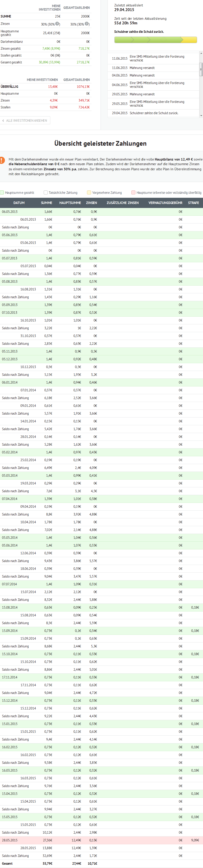Viewport: 203px width, 868px height.
Task: Click help icon beside Meine Investitionen Zinsen
Action: [x=57, y=24]
